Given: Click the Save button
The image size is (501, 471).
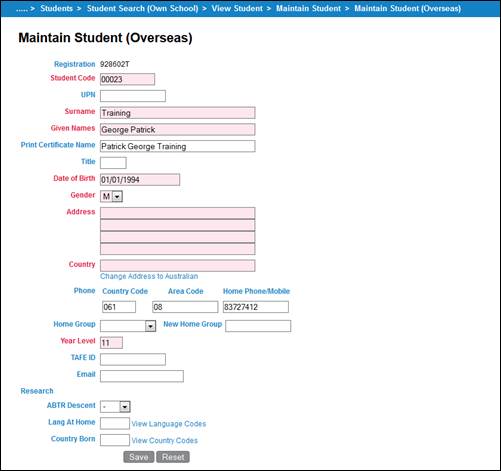Looking at the screenshot, I should (139, 457).
